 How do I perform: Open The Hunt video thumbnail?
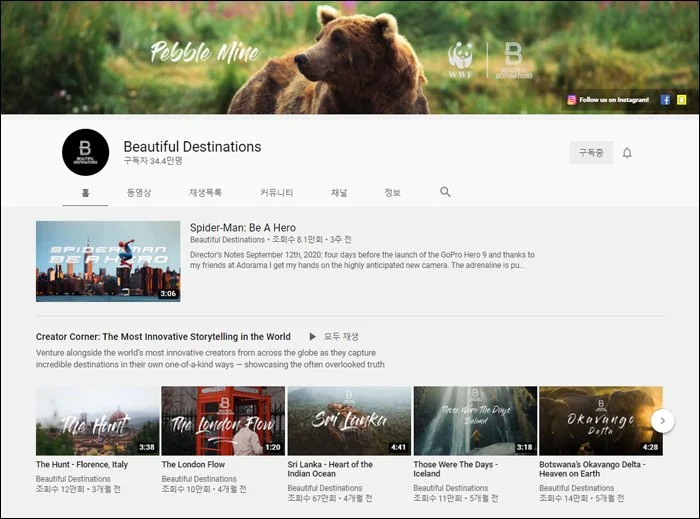click(x=97, y=421)
